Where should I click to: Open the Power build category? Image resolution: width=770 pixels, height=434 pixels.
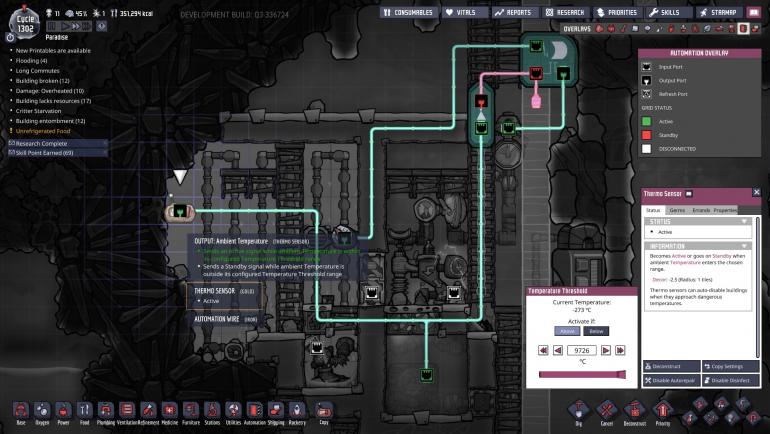[63, 413]
